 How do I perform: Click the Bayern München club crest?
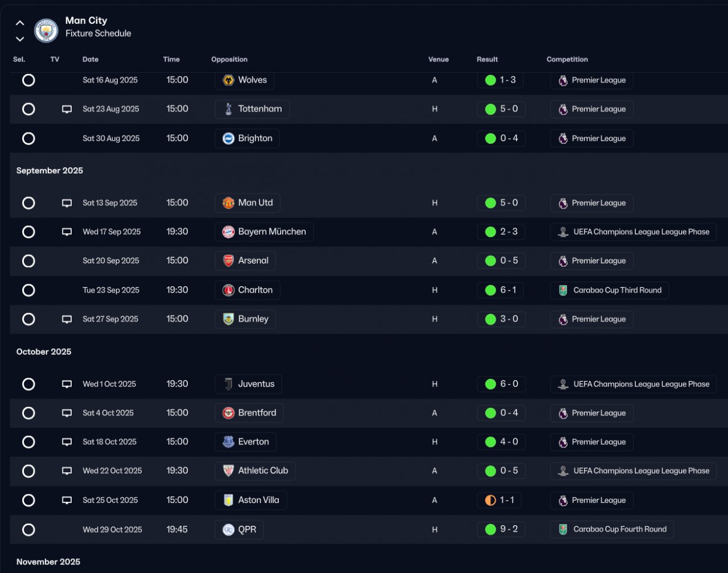229,232
